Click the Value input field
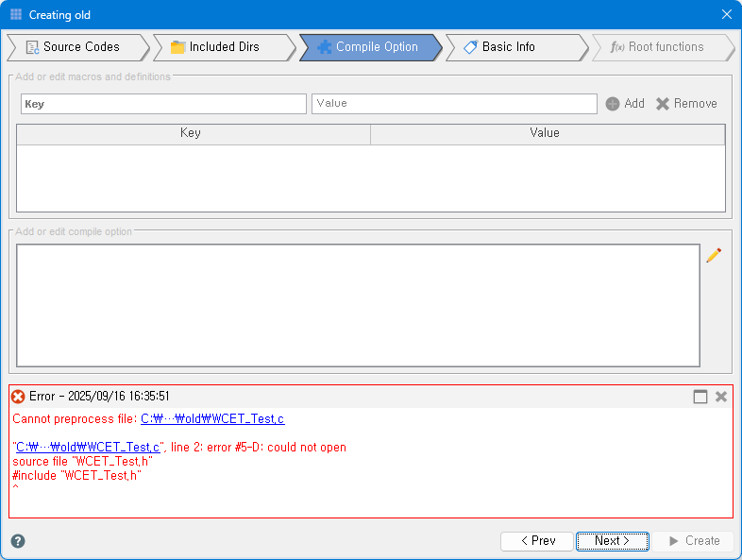 pos(454,104)
